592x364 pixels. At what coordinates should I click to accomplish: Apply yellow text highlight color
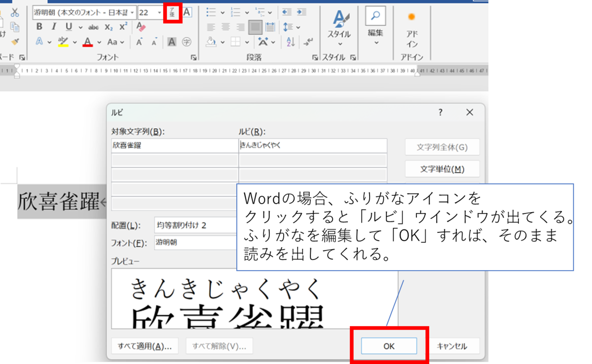[x=63, y=42]
